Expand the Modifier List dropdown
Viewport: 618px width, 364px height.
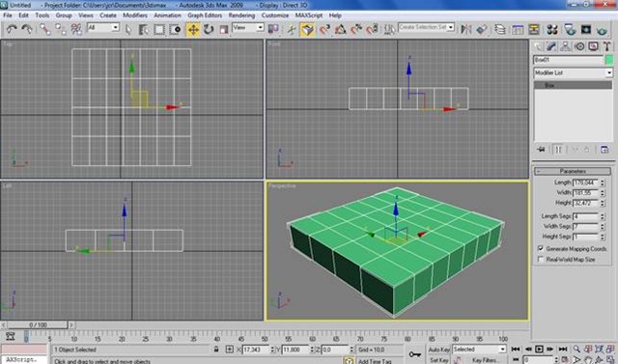573,72
